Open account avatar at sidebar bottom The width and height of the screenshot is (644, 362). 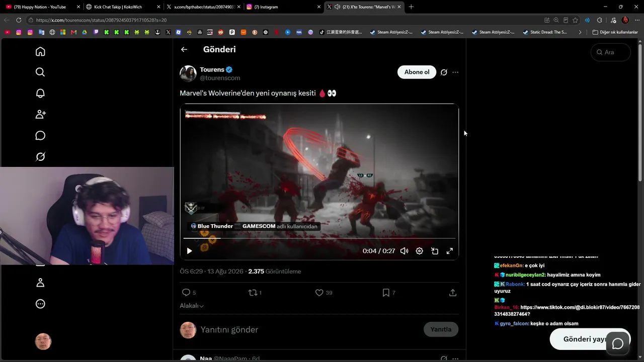[x=43, y=341]
